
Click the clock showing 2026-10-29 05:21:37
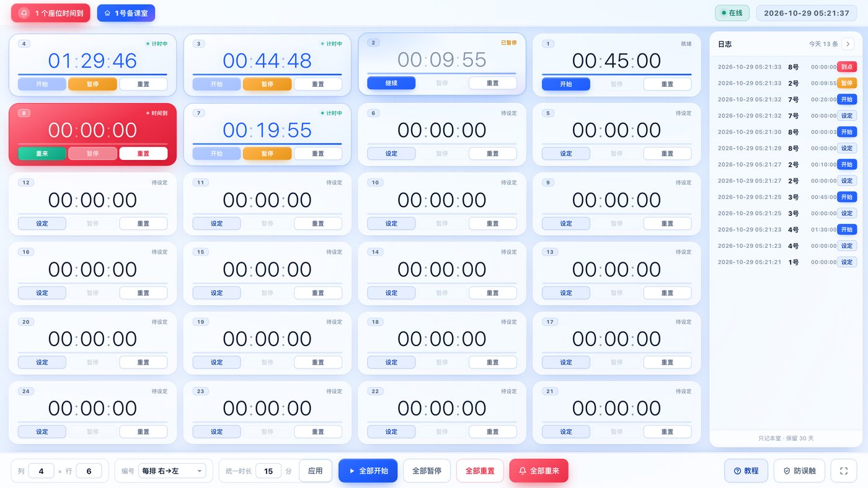pos(807,13)
